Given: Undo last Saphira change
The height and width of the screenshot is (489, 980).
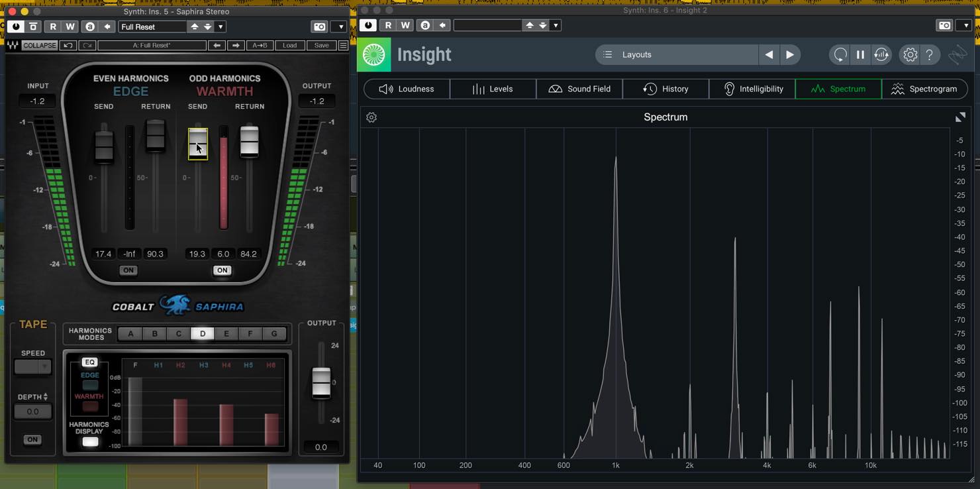Looking at the screenshot, I should tap(68, 46).
